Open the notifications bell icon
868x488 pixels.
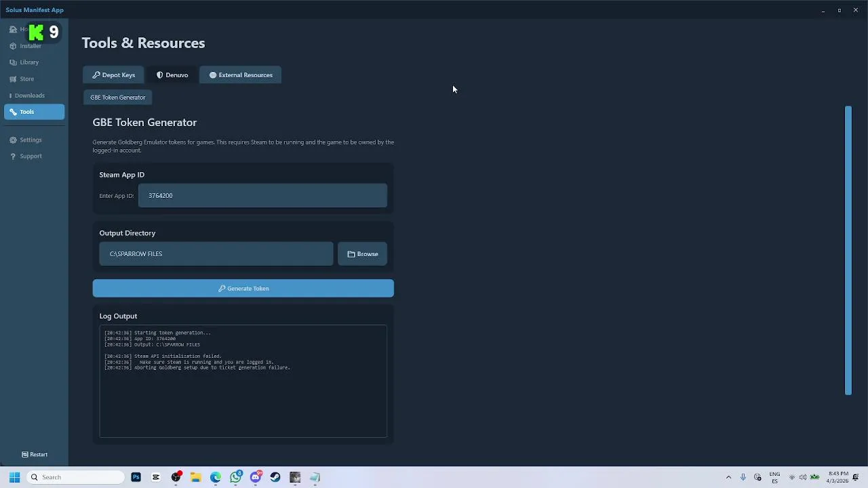[x=856, y=477]
